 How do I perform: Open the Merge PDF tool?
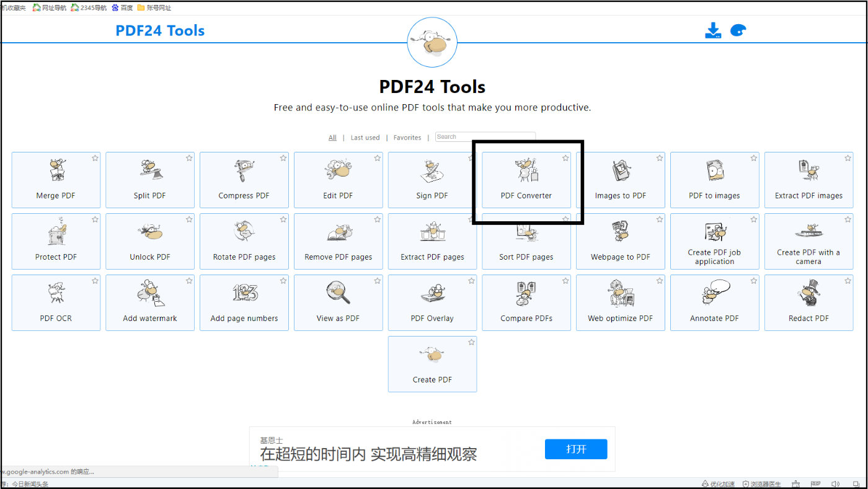[x=56, y=180]
